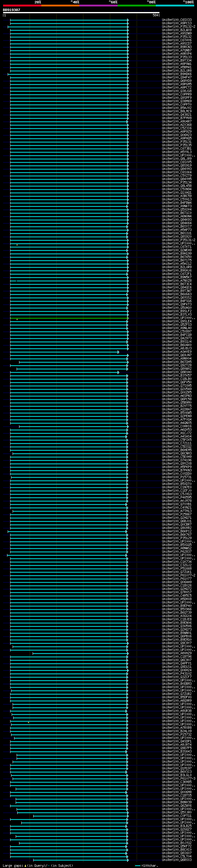Click the =100char. scale legend
The height and width of the screenshot is (868, 197).
click(x=147, y=866)
